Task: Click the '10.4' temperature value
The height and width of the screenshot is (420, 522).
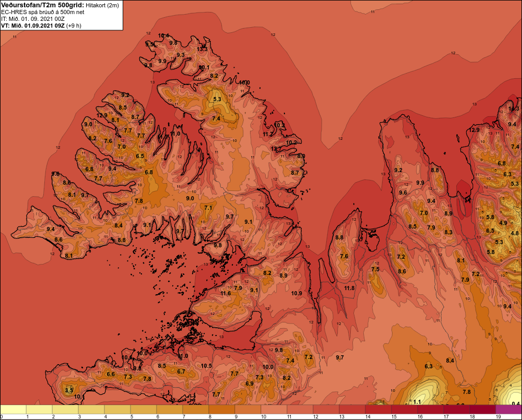Action: 163,35
